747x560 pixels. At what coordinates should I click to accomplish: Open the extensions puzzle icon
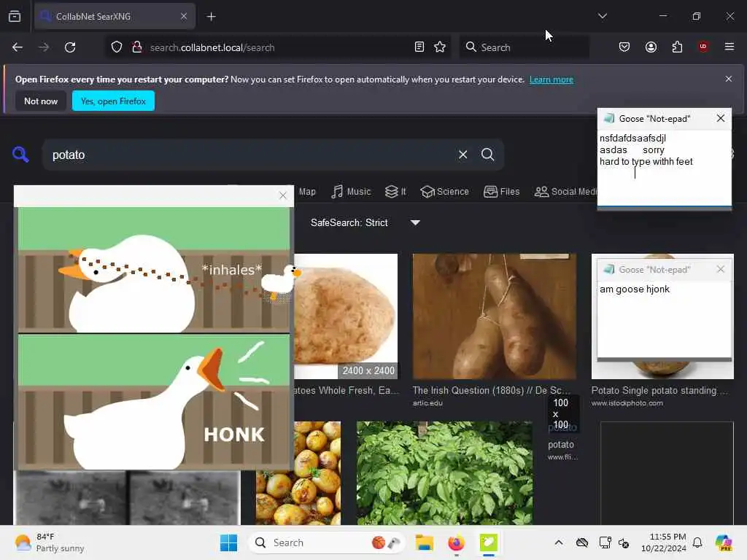[x=677, y=47]
